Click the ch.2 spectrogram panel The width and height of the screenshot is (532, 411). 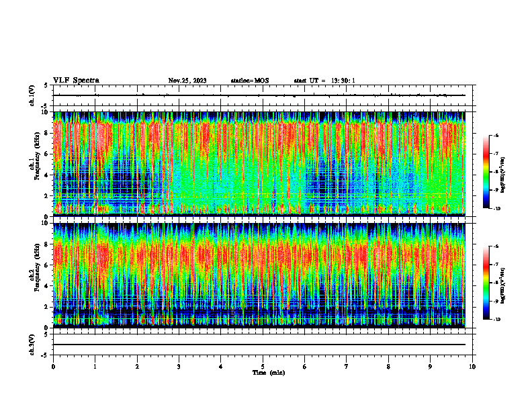click(x=259, y=275)
